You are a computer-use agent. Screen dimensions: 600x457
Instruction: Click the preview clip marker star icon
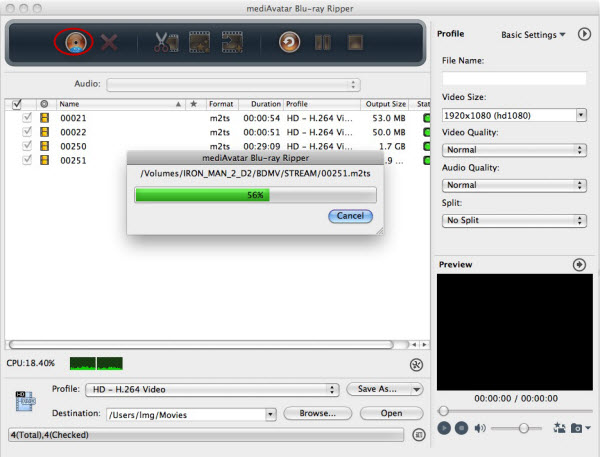coord(559,428)
